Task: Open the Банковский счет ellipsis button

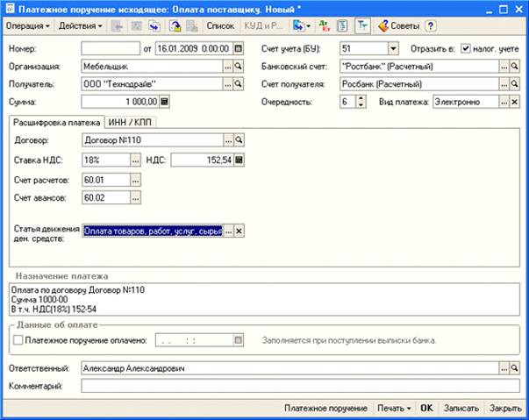Action: pos(504,67)
